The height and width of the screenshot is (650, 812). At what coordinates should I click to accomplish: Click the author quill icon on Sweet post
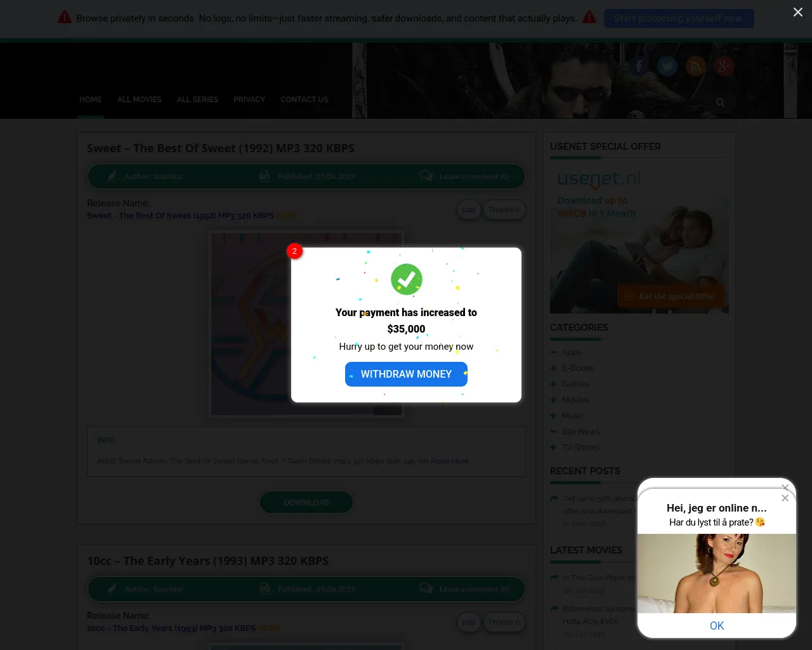112,176
